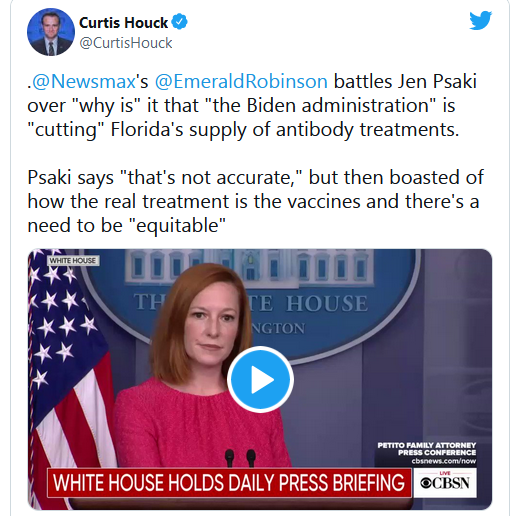Screen dimensions: 517x516
Task: Click the blue verified checkmark badge
Action: 179,22
